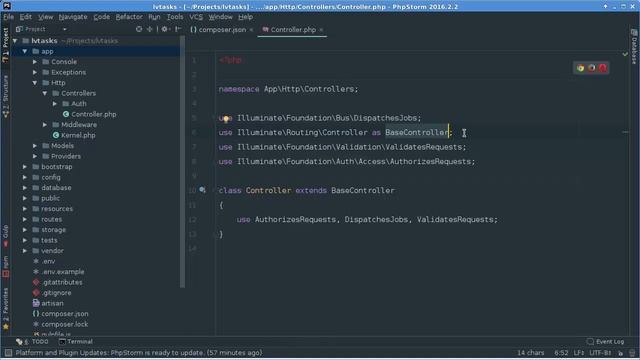640x360 pixels.
Task: Click the Project tool window side button
Action: [5, 45]
